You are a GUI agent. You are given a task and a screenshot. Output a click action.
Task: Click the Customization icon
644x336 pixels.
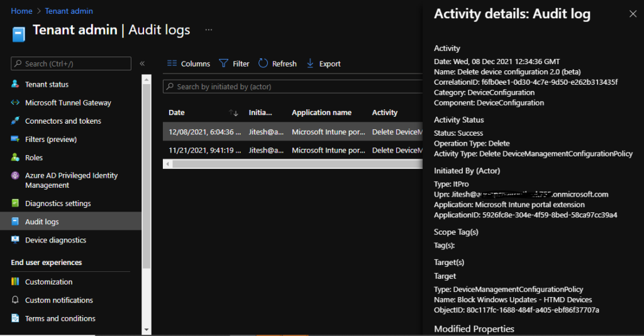[15, 281]
